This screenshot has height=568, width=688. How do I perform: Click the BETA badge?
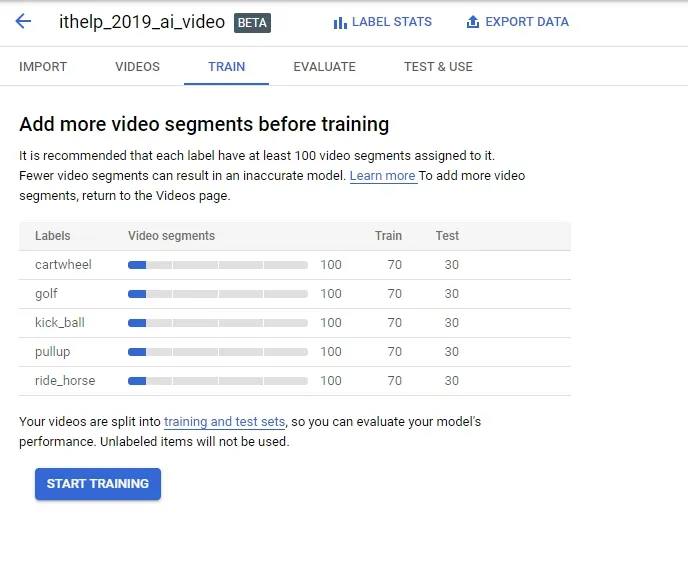click(x=252, y=23)
